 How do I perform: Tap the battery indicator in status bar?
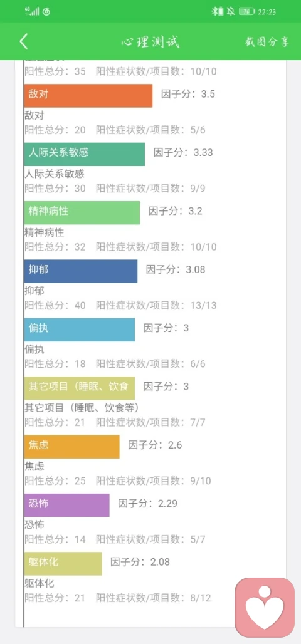point(246,11)
